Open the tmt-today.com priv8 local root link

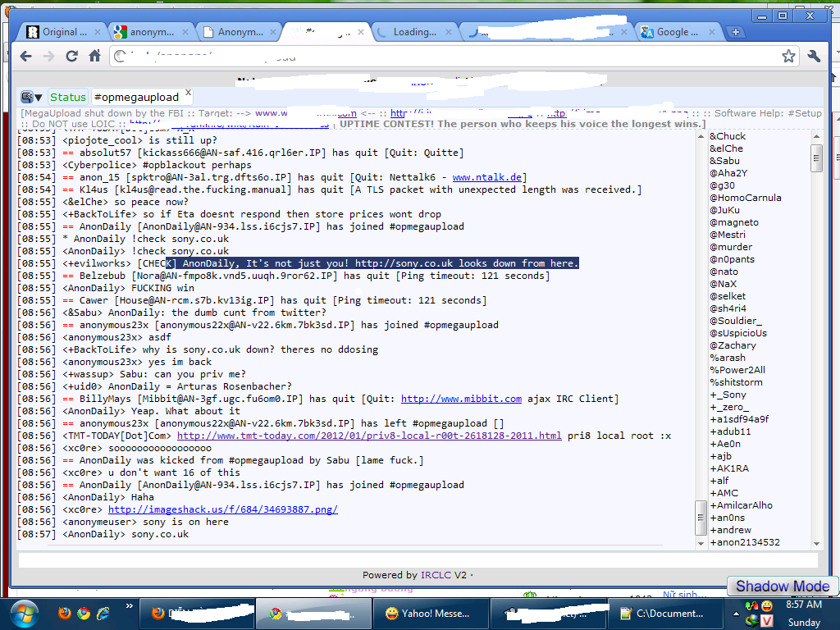coord(369,436)
